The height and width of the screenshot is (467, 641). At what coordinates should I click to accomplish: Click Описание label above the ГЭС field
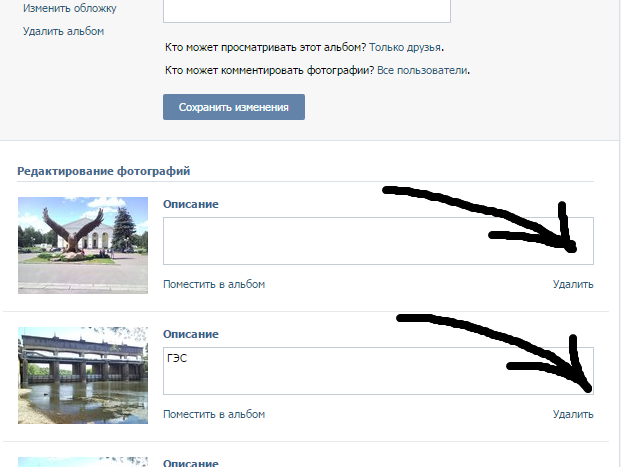point(191,334)
